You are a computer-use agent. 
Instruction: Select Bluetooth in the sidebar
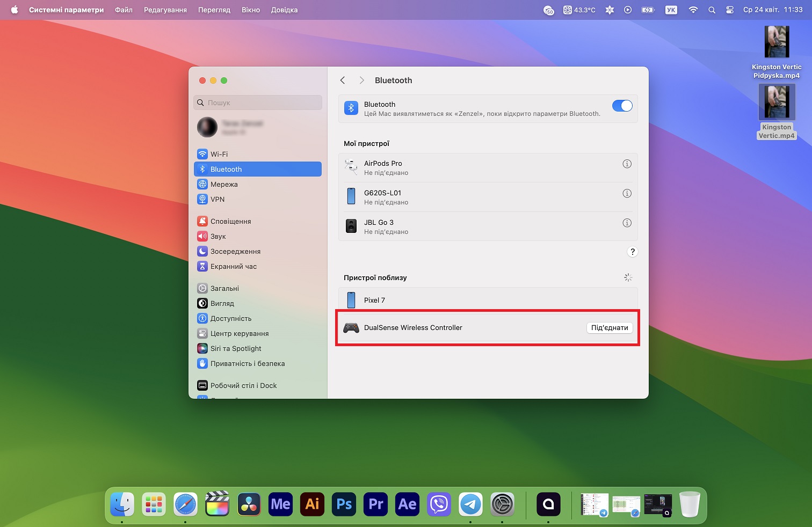258,169
